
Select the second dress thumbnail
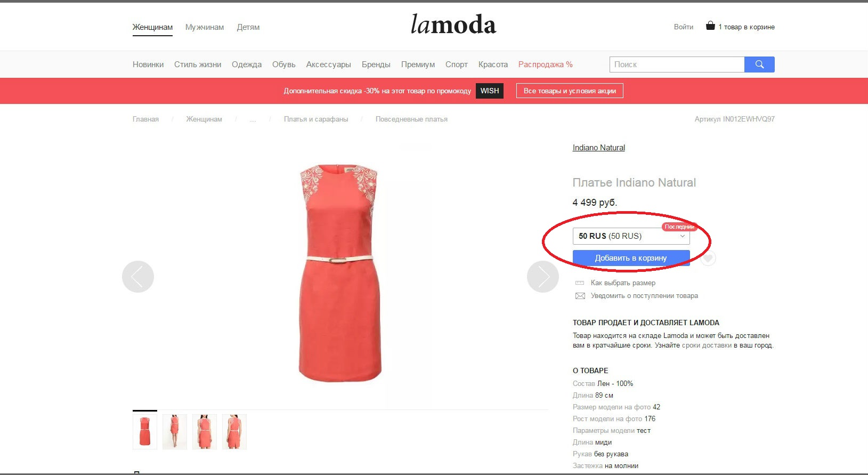click(x=175, y=432)
